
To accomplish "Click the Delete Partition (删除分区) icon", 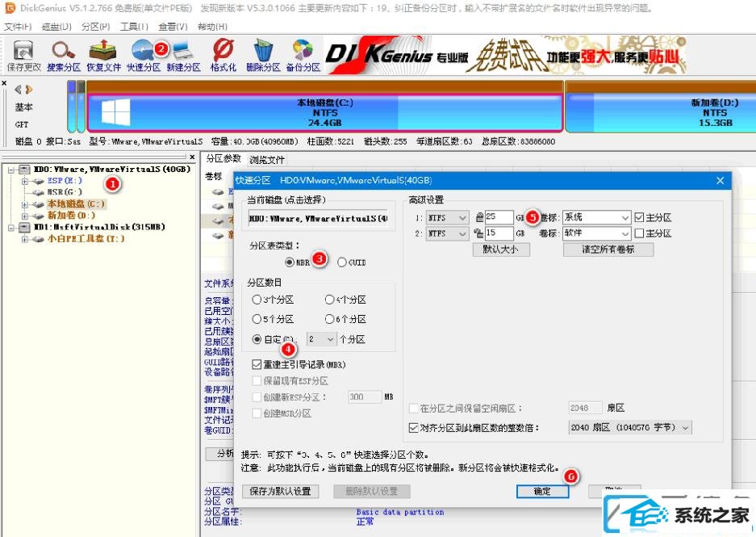I will pyautogui.click(x=263, y=55).
